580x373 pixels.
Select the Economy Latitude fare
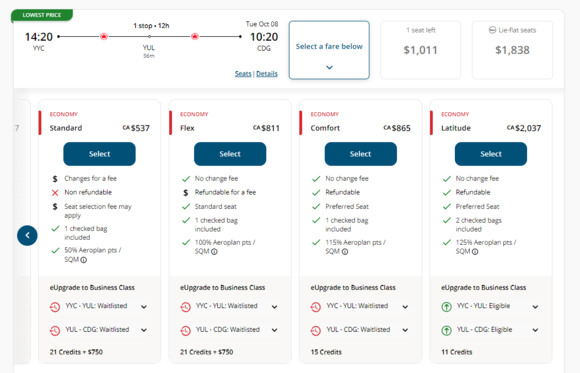pos(491,154)
